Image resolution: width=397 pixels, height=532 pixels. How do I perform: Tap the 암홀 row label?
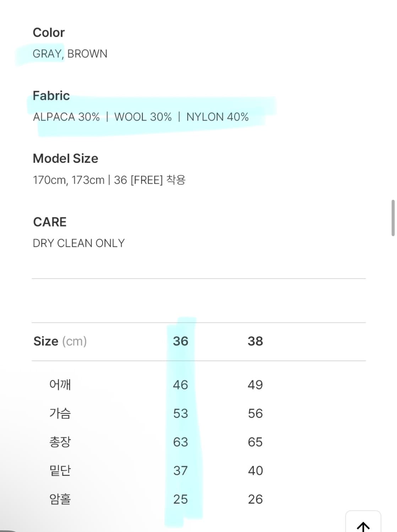[60, 499]
